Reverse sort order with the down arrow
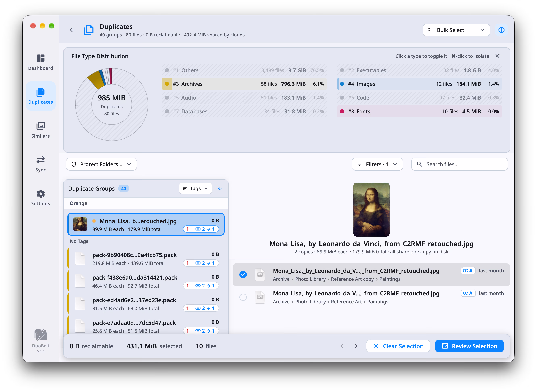The height and width of the screenshot is (392, 537). pos(219,188)
